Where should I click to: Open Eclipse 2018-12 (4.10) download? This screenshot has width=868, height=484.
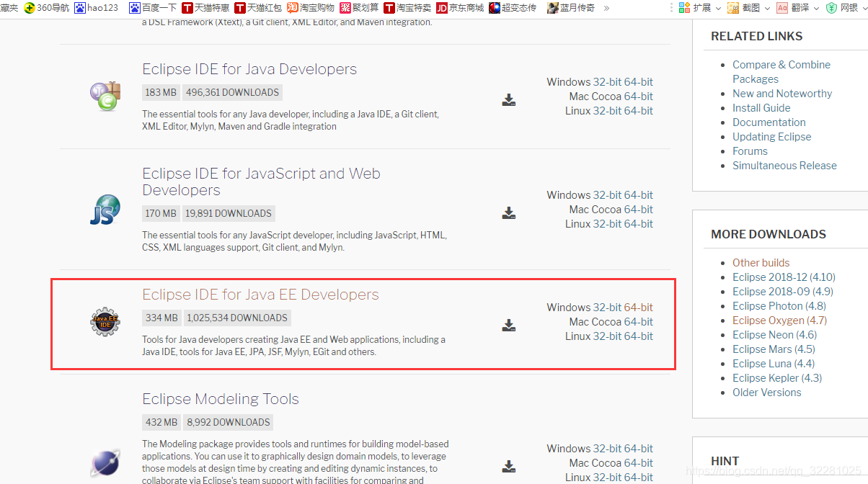(x=784, y=277)
